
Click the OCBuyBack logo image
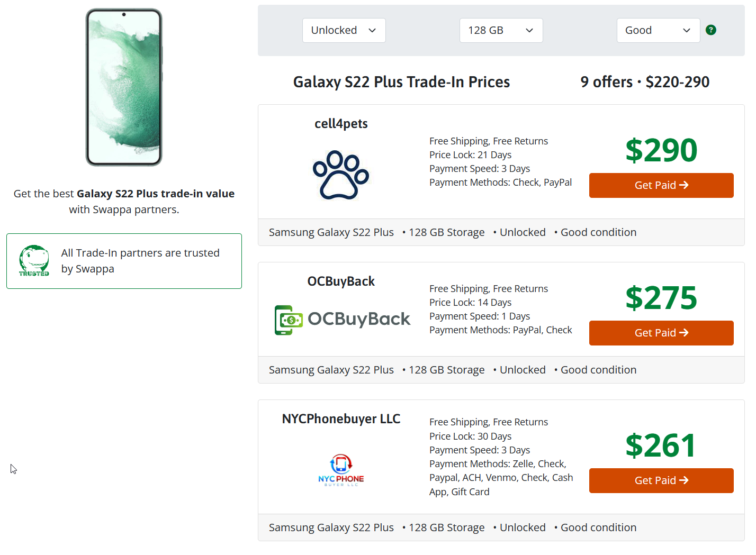click(x=342, y=320)
